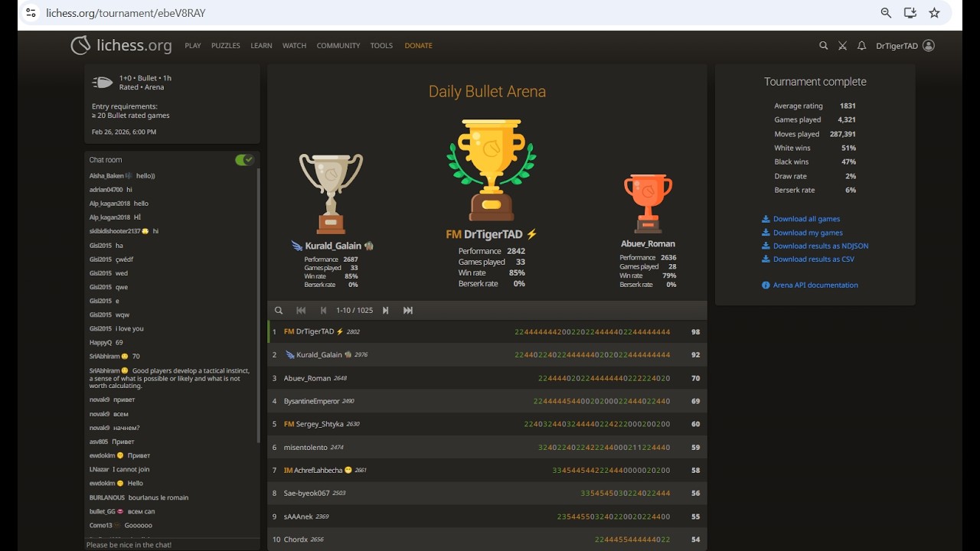The height and width of the screenshot is (551, 980).
Task: Click the chat room scrollbar
Action: click(258, 306)
